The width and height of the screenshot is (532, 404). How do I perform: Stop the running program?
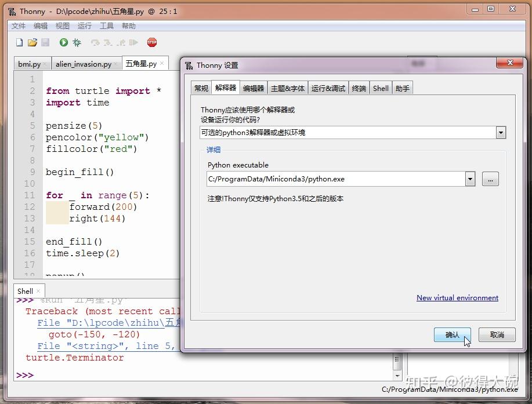pyautogui.click(x=151, y=42)
